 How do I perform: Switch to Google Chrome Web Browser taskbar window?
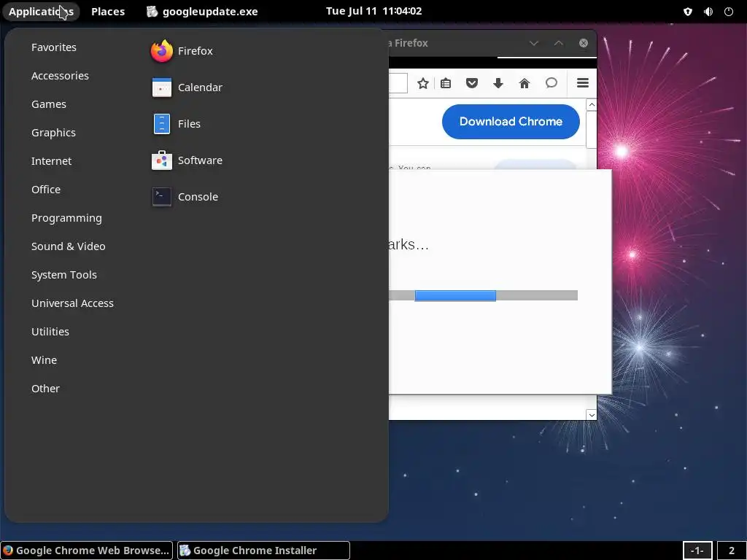pos(86,551)
